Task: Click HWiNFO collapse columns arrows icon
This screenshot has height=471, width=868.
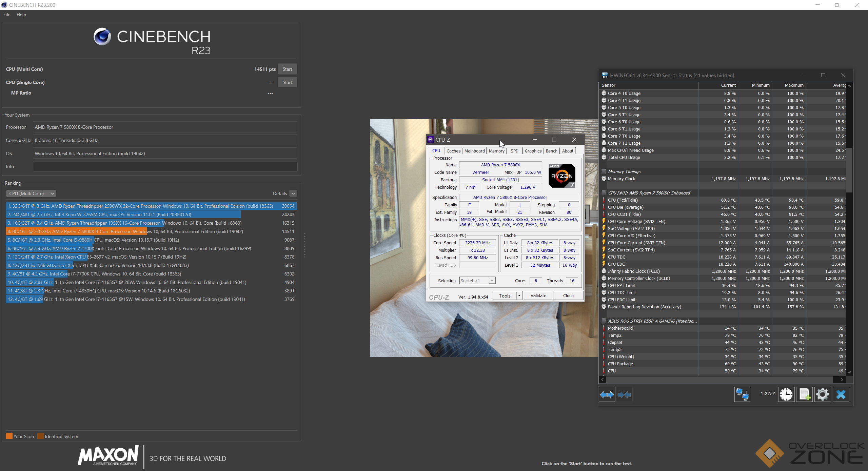Action: 624,394
